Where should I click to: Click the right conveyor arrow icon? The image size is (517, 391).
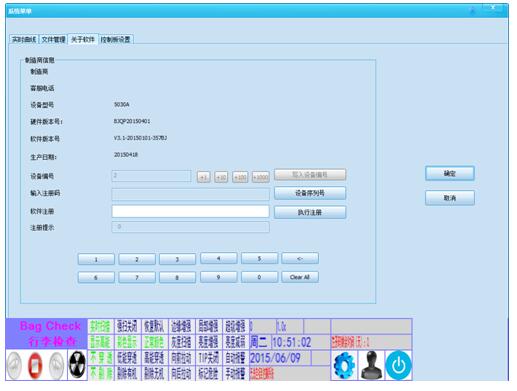point(56,365)
